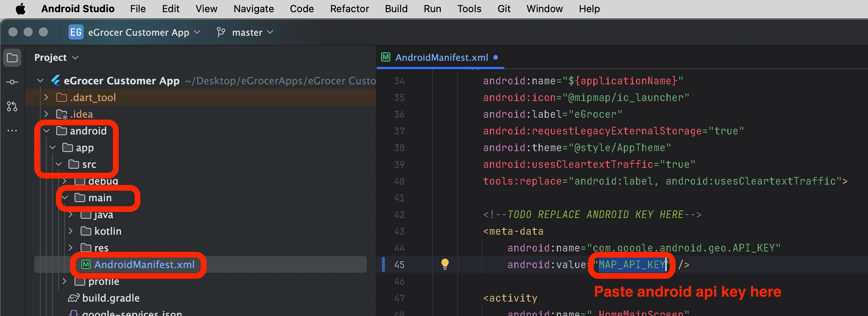
Task: Collapse the main folder
Action: (x=65, y=197)
